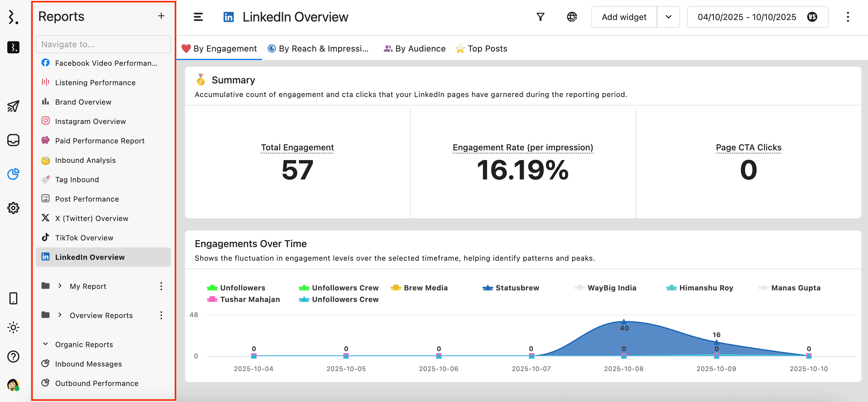The image size is (868, 402).
Task: Click the help question mark icon
Action: [x=13, y=356]
